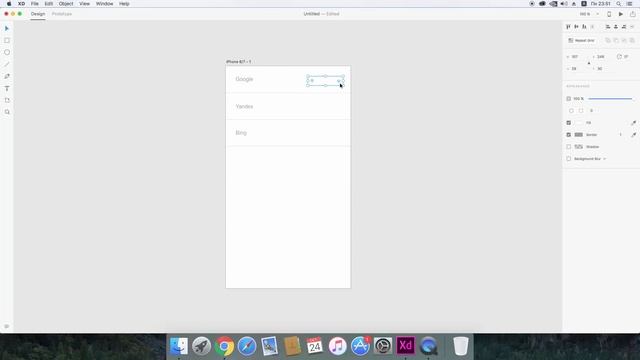Click the corner radius value field
The height and width of the screenshot is (360, 640).
pyautogui.click(x=591, y=111)
